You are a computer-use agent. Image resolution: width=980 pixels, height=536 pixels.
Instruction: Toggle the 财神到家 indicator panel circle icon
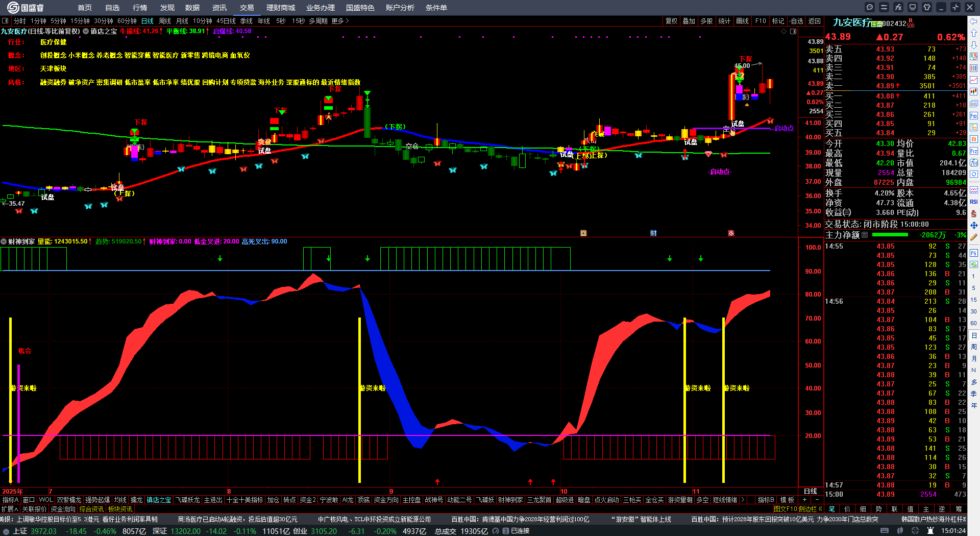4,241
